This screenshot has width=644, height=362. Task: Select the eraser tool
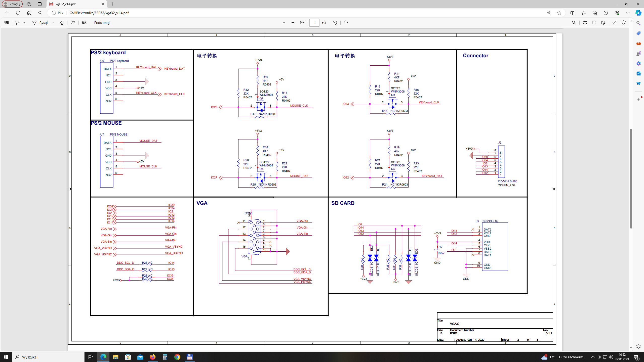pyautogui.click(x=62, y=23)
